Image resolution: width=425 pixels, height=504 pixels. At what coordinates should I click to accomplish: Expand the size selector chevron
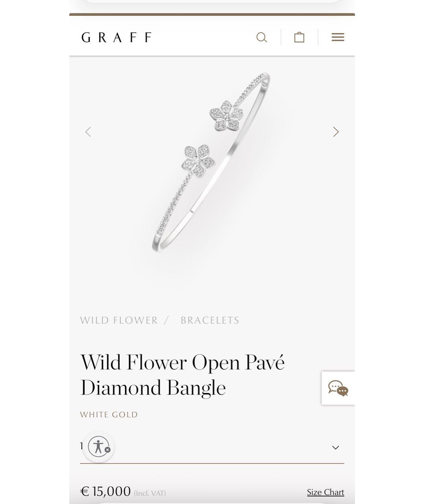click(x=335, y=447)
